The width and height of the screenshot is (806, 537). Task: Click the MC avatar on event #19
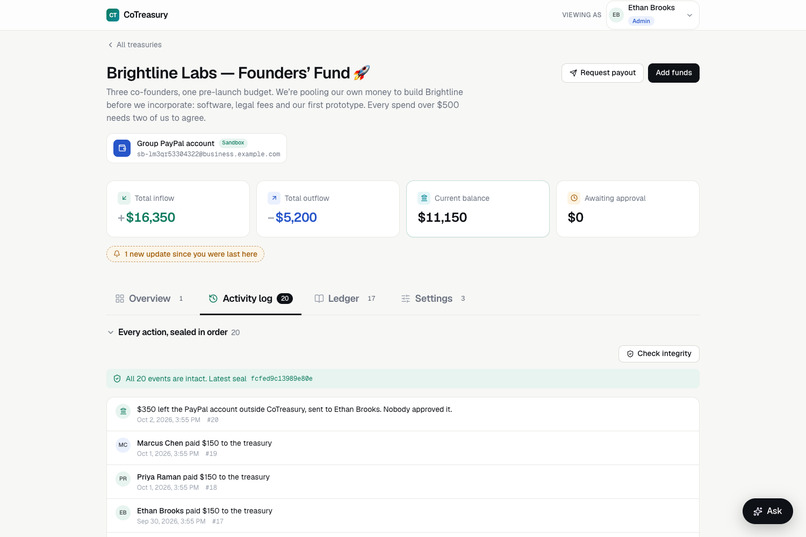tap(123, 445)
